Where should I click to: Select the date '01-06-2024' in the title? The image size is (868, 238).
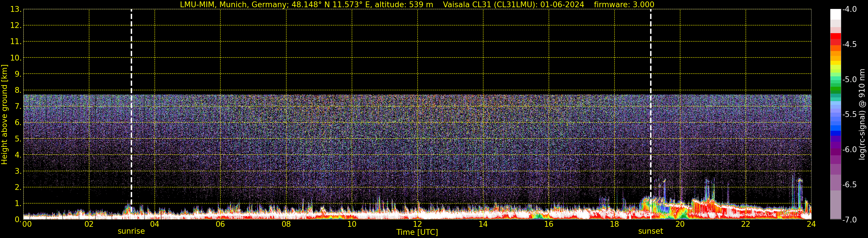(x=562, y=5)
